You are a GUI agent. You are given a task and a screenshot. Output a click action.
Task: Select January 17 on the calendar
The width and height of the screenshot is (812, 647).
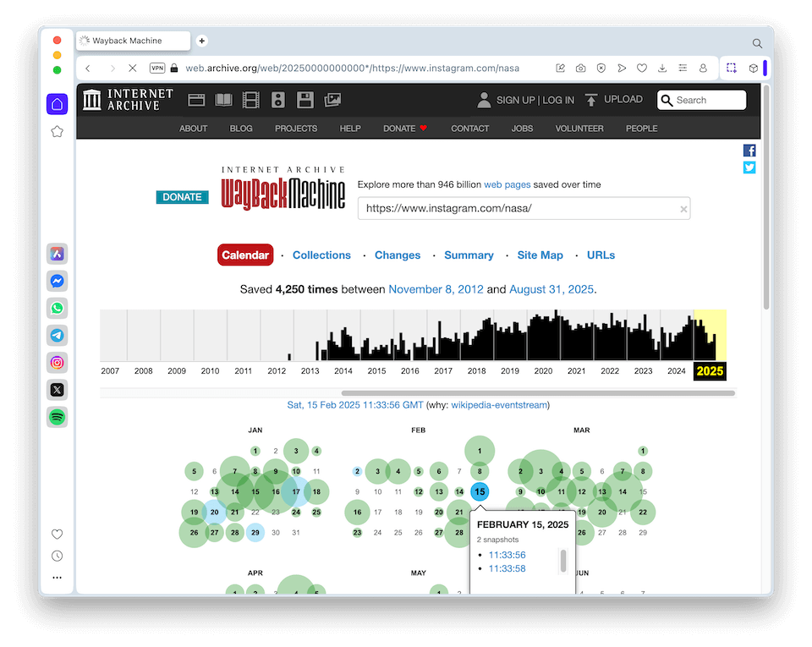296,491
